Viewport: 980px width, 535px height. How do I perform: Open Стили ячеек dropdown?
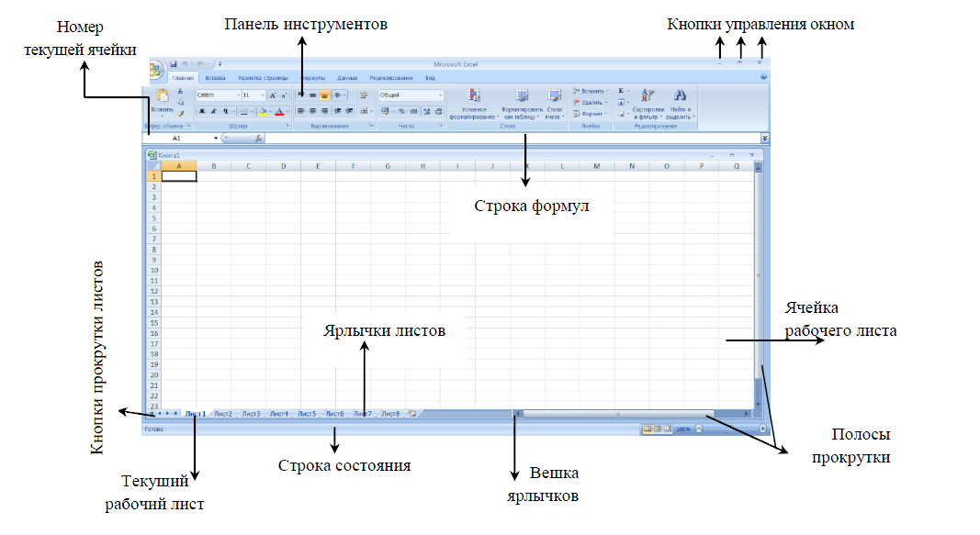[x=555, y=105]
